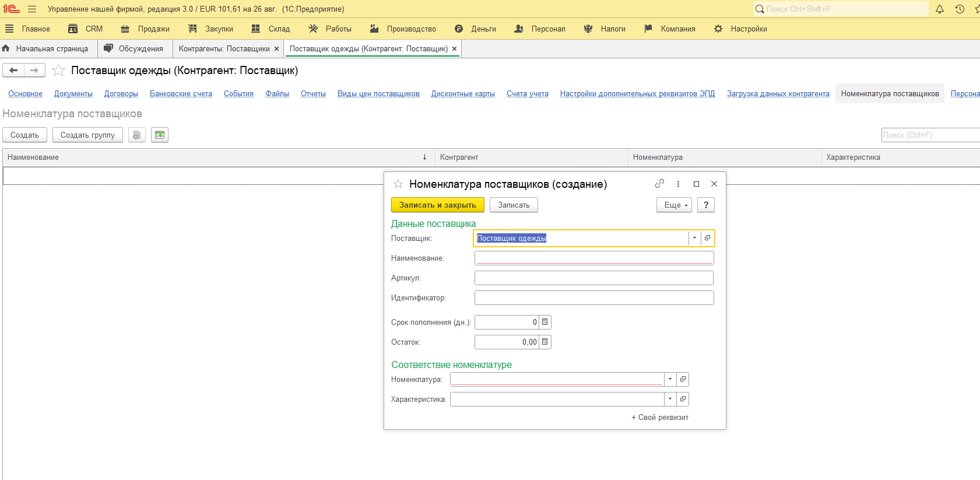Screen dimensions: 980x480
Task: Open the Банковские счета link
Action: click(181, 93)
